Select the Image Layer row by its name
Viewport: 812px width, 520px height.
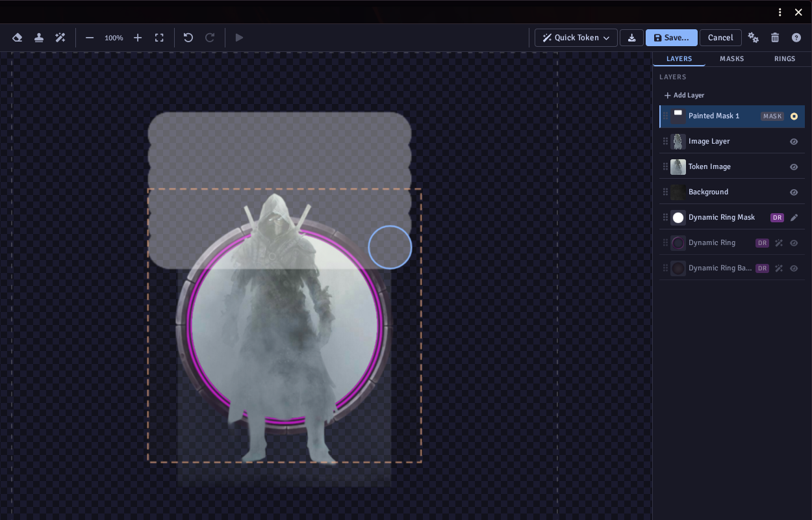(709, 142)
